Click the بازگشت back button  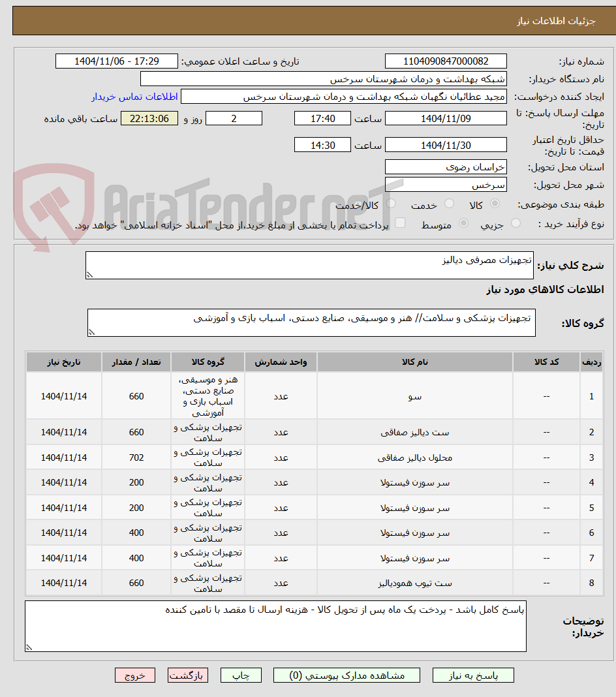point(187,675)
